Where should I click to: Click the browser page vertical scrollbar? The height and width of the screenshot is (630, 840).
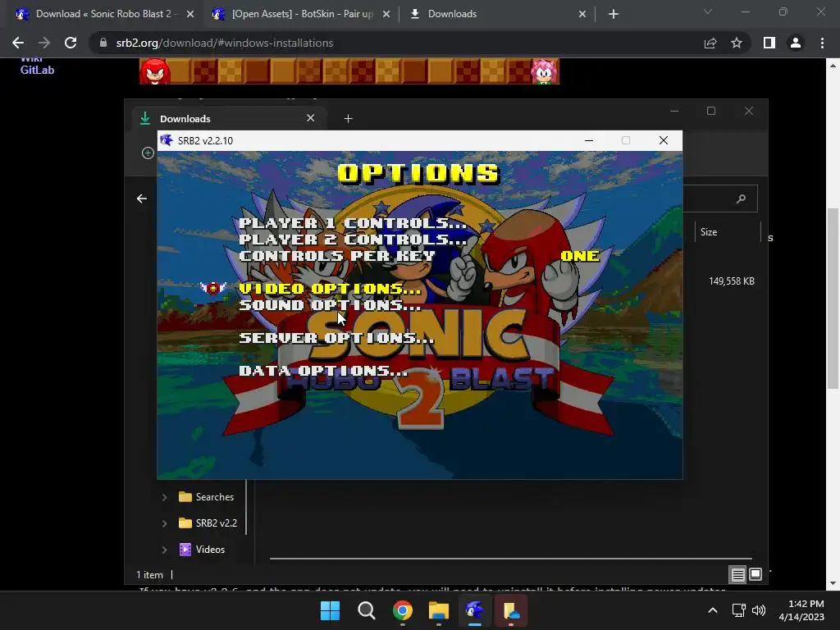pos(833,299)
